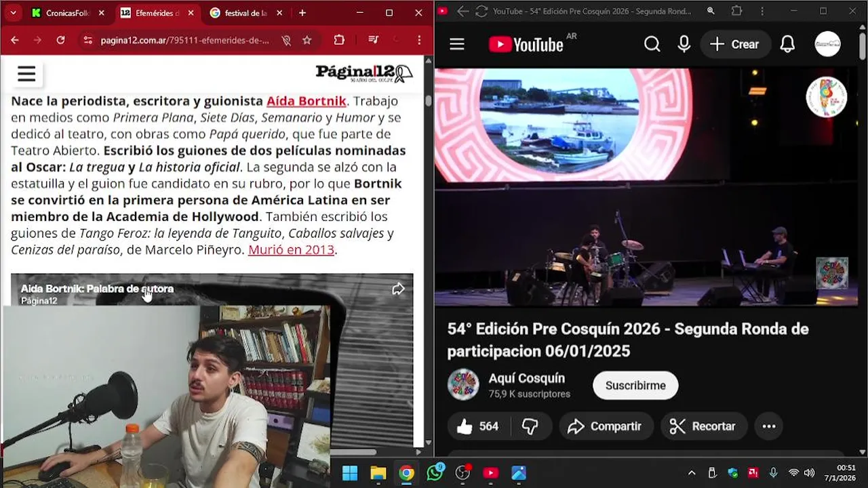This screenshot has width=868, height=488.
Task: Bookmark this page with the star
Action: (307, 40)
